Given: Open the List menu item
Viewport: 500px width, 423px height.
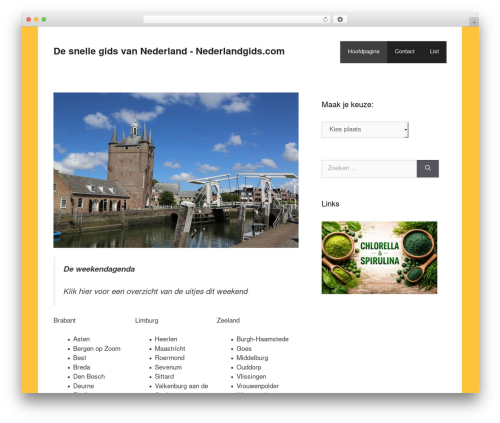Looking at the screenshot, I should pyautogui.click(x=434, y=52).
